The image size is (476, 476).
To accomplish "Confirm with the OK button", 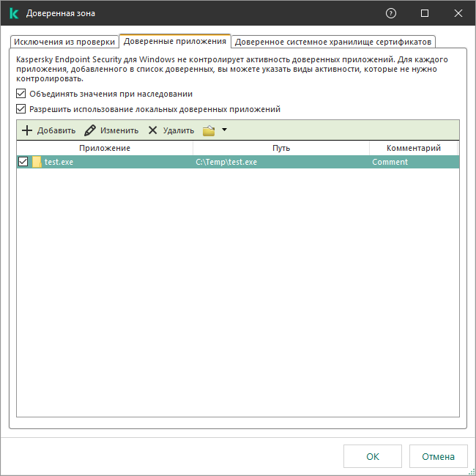I will (x=373, y=456).
